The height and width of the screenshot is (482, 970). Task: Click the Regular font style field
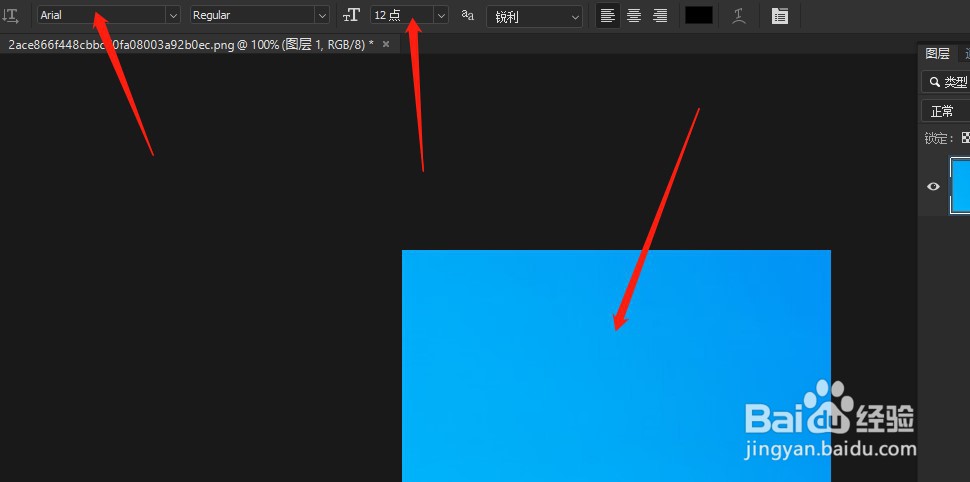[x=252, y=15]
